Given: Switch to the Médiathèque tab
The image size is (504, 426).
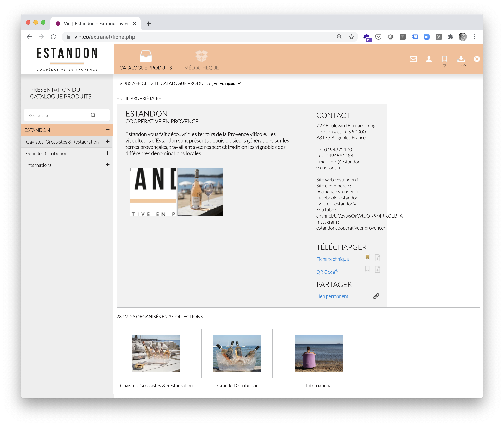Looking at the screenshot, I should click(201, 59).
